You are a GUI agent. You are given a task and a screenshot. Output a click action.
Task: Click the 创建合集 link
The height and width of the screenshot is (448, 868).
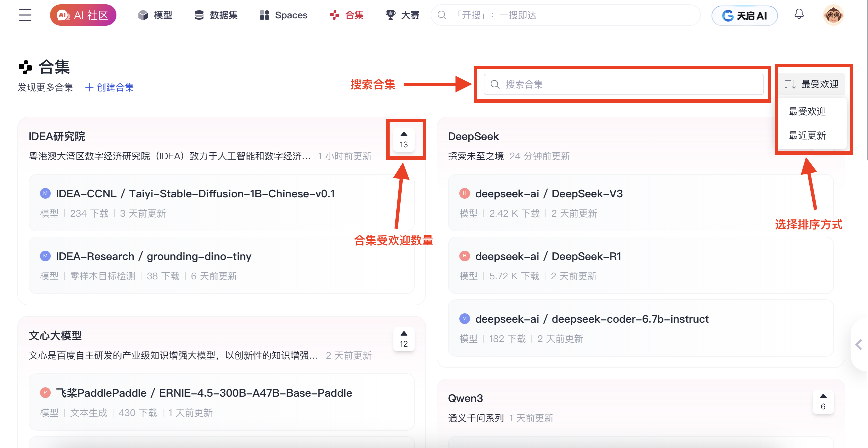[109, 87]
